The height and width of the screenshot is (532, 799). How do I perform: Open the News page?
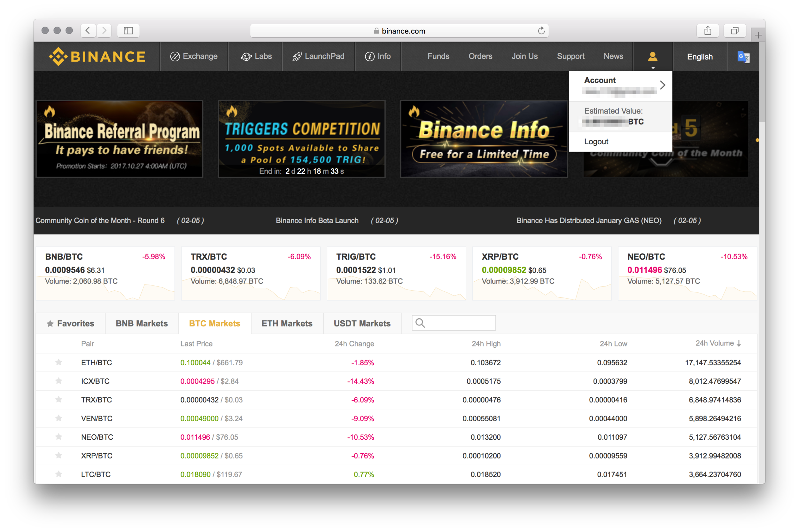(x=613, y=56)
